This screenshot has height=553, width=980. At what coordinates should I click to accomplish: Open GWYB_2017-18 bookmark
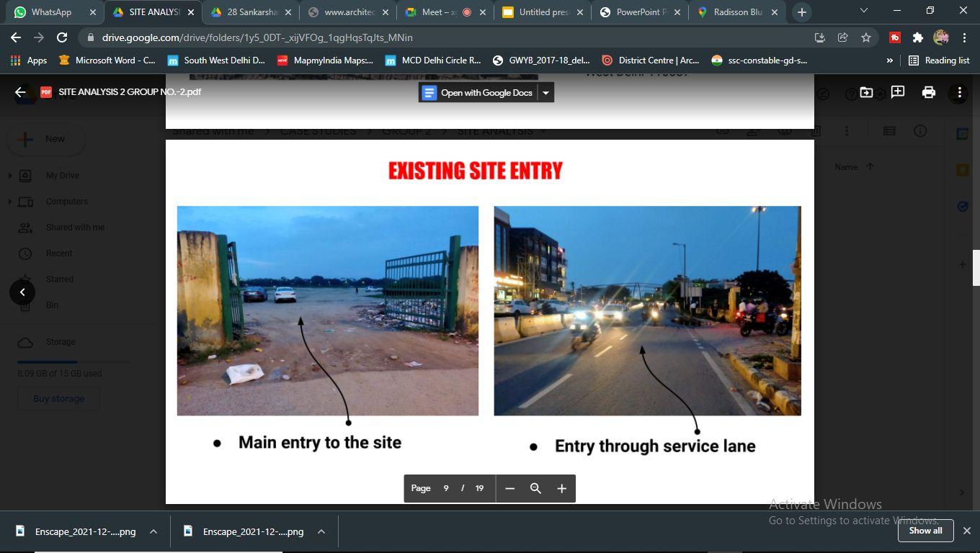541,60
